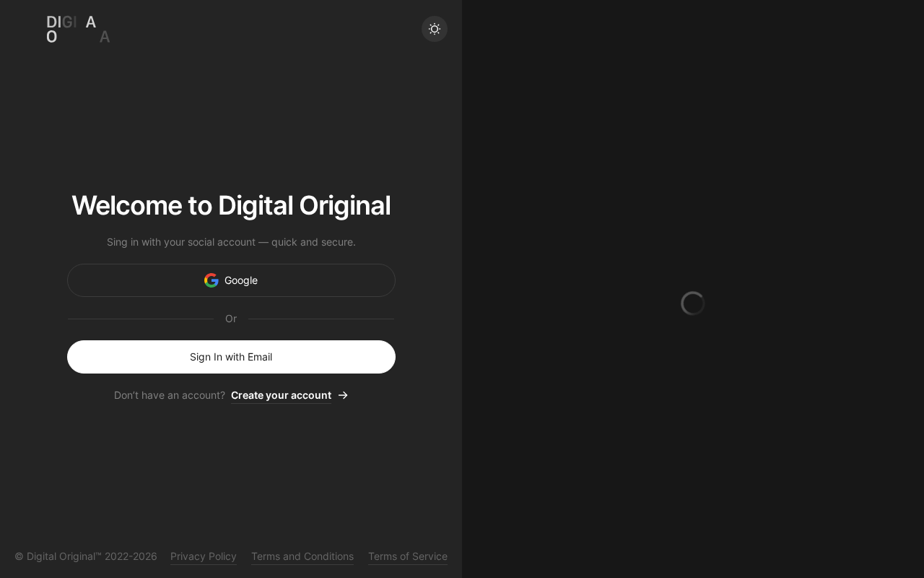Click the colorful Google G logo

point(212,280)
